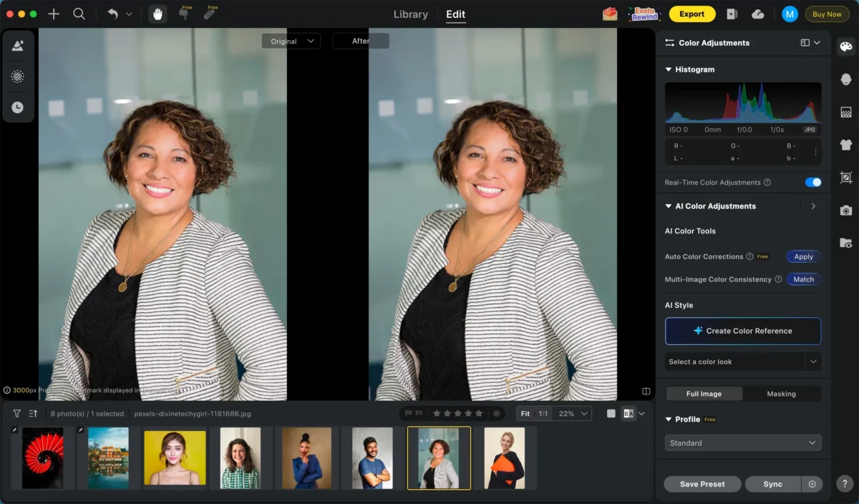Click the zoom magnifier icon

tap(79, 14)
